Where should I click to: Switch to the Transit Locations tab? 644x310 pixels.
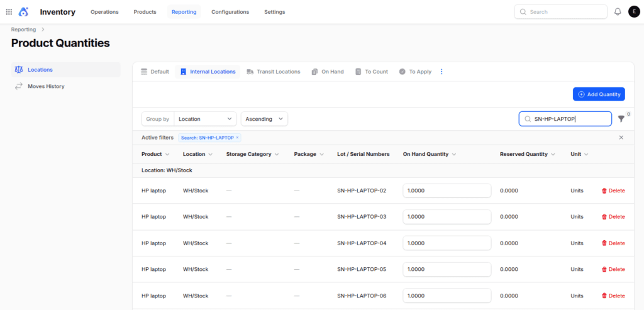click(274, 72)
